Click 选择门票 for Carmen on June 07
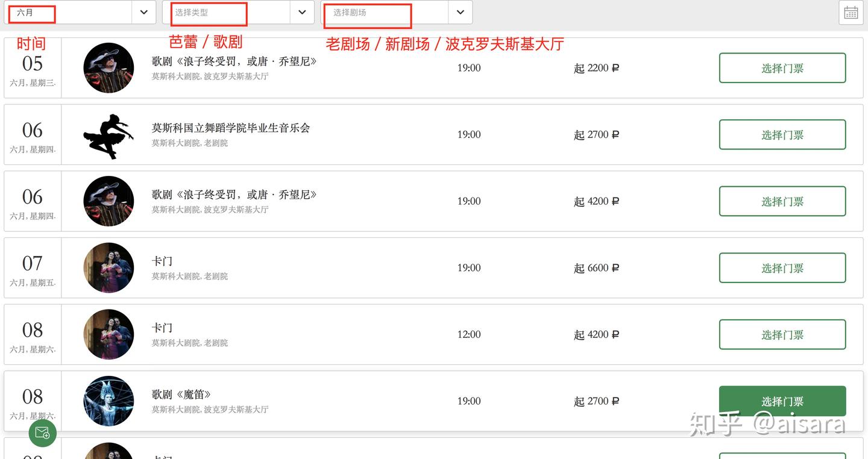The height and width of the screenshot is (459, 868). click(x=782, y=267)
